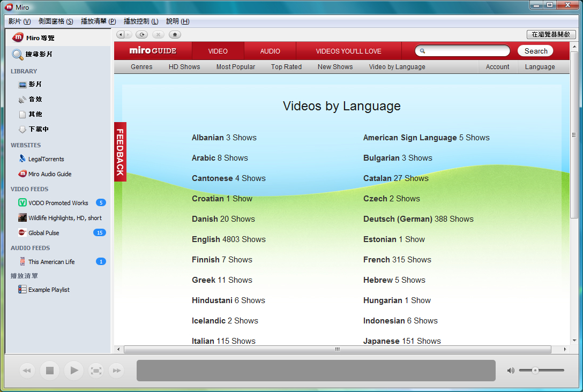The width and height of the screenshot is (583, 392).
Task: Click the browser back arrow button
Action: tap(120, 35)
